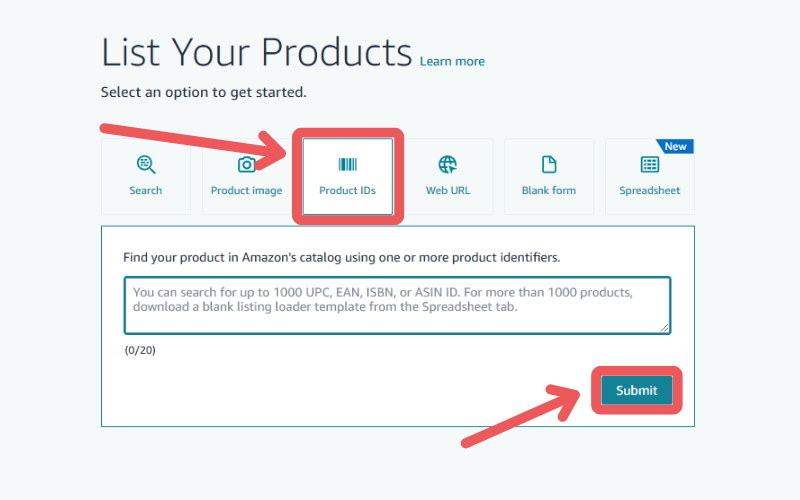Image resolution: width=800 pixels, height=500 pixels.
Task: Click the blue New badge
Action: (x=675, y=146)
